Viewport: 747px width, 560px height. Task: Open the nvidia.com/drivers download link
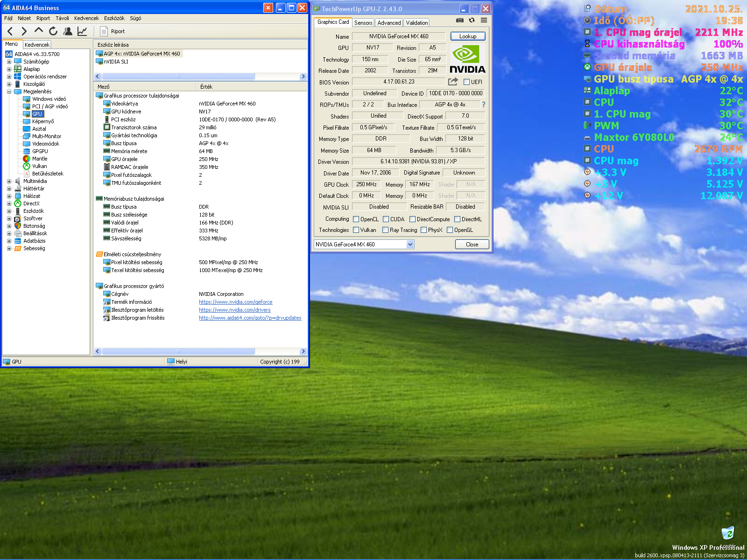pyautogui.click(x=234, y=310)
